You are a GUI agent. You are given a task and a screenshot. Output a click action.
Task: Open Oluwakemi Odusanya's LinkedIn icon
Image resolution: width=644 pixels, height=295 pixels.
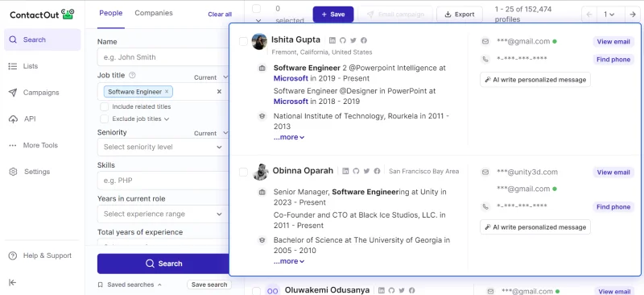click(x=381, y=290)
